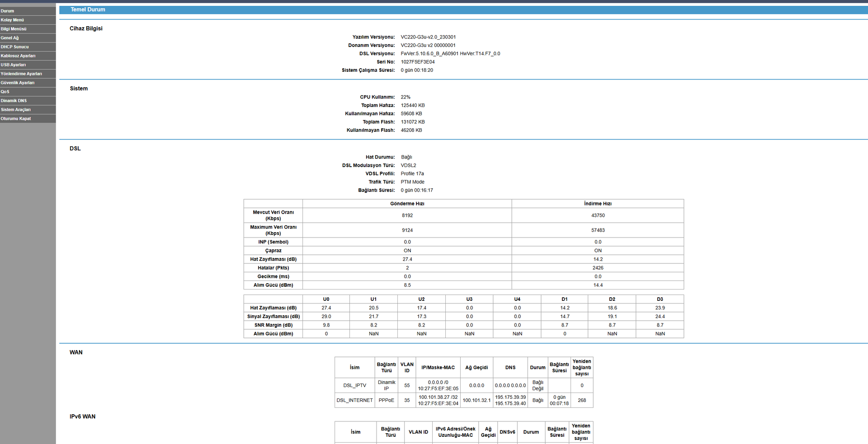This screenshot has width=868, height=444.
Task: Click Cihaz Bilgisi section heading
Action: point(86,28)
